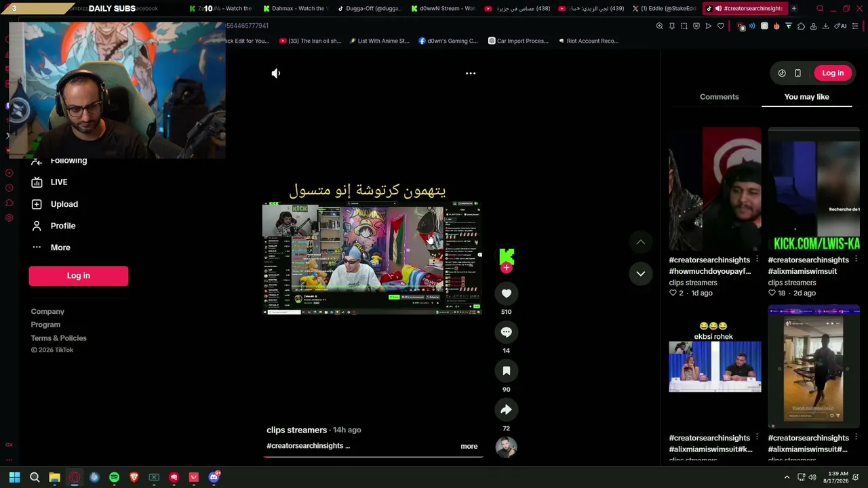
Task: Open the browser easy setup sliders icon
Action: (x=856, y=26)
